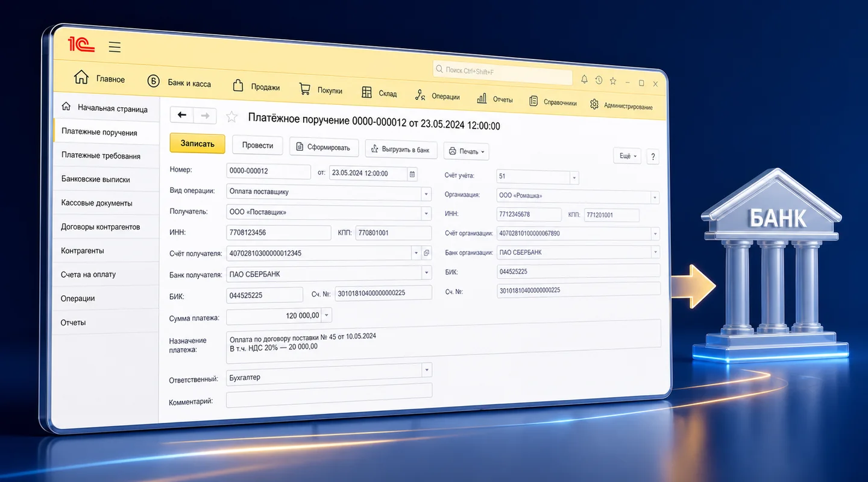Expand the Получатель dropdown
The height and width of the screenshot is (482, 868).
pos(426,213)
